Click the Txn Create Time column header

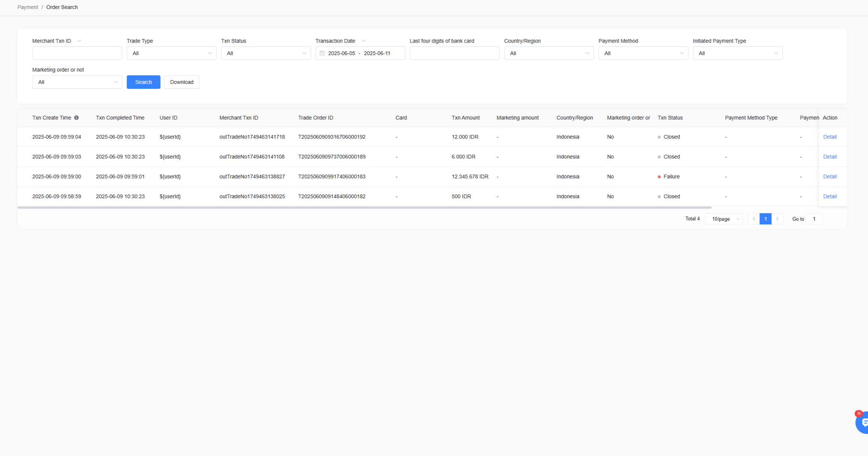(52, 118)
